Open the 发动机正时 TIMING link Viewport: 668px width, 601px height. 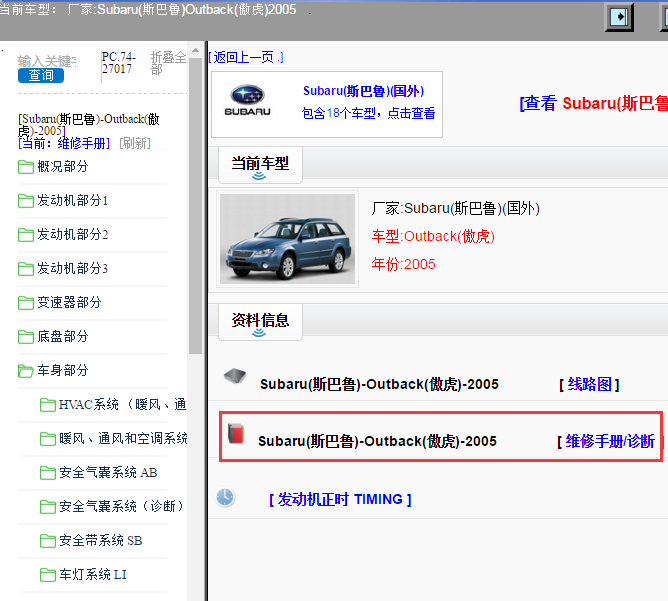[x=340, y=499]
